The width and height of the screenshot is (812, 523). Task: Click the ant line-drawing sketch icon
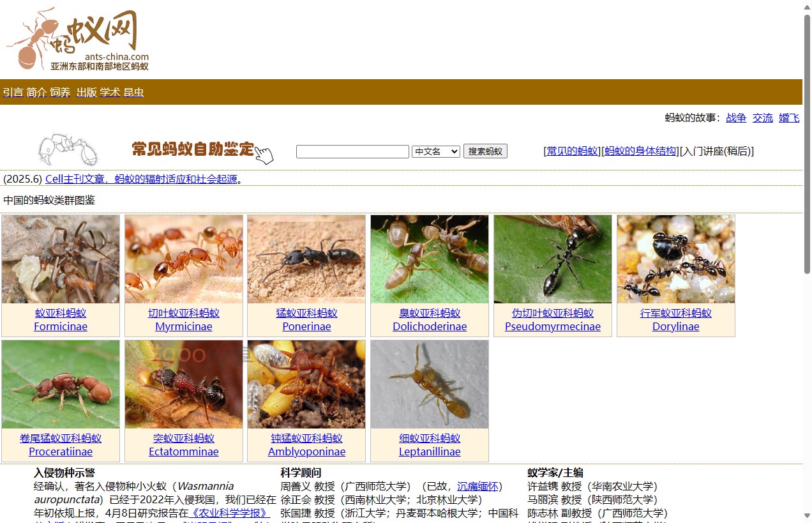pyautogui.click(x=68, y=150)
